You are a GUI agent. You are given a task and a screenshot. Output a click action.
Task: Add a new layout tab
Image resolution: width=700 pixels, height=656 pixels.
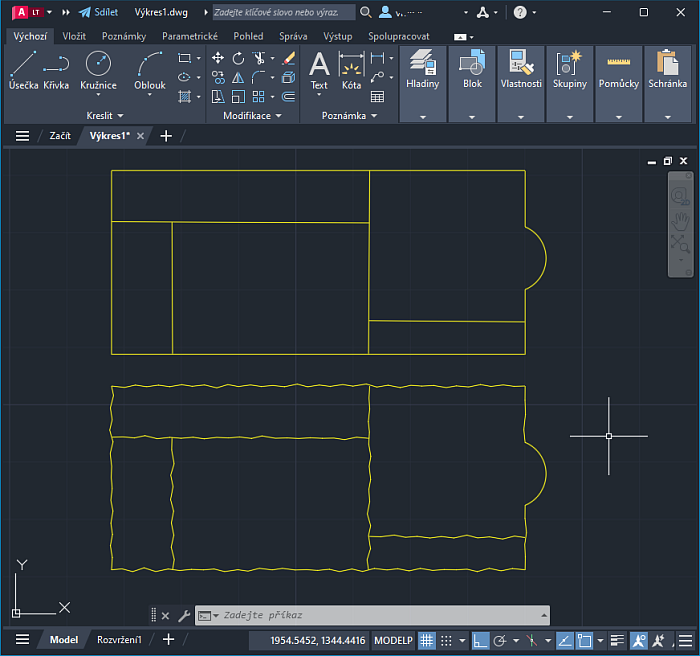[168, 640]
